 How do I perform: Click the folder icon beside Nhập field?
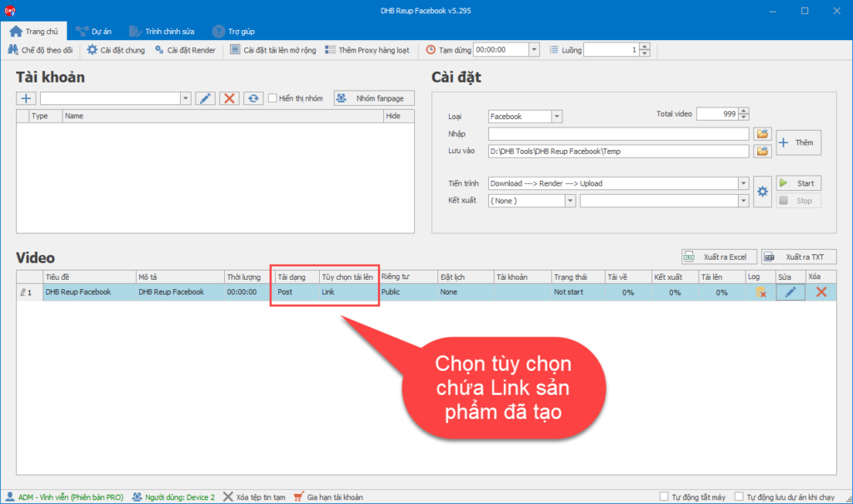pyautogui.click(x=761, y=133)
